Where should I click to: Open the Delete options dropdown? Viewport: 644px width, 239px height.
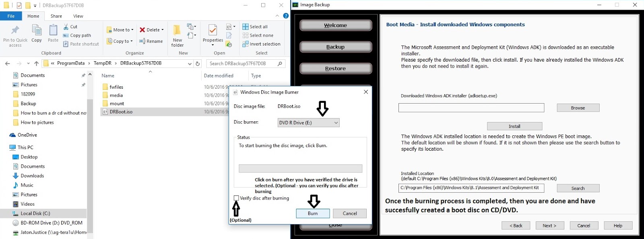[163, 30]
